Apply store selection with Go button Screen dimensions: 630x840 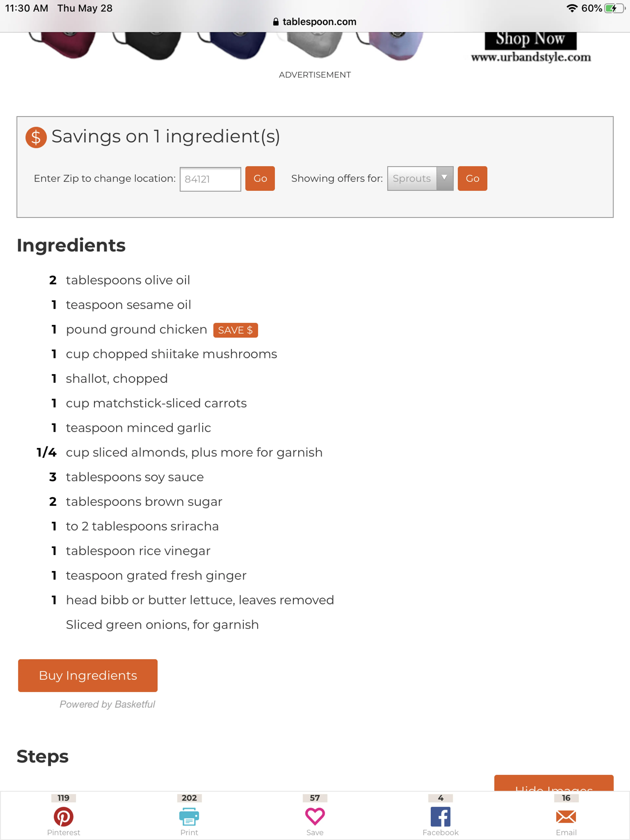[472, 178]
